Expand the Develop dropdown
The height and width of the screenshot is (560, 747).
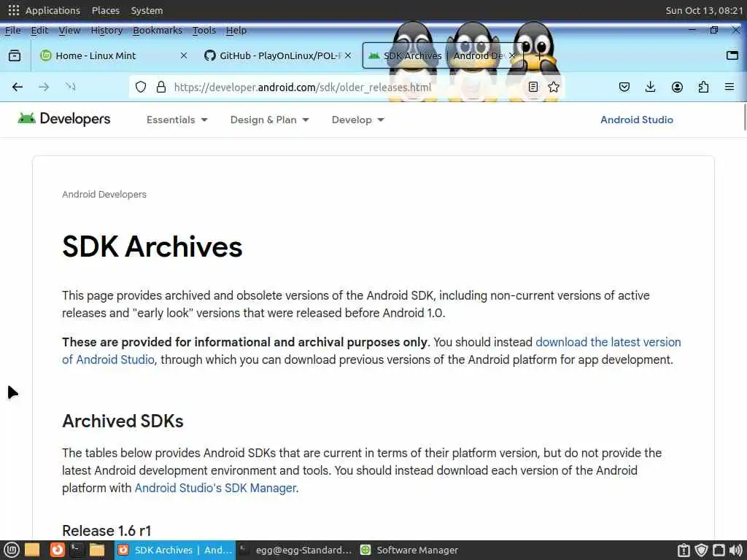click(x=358, y=120)
